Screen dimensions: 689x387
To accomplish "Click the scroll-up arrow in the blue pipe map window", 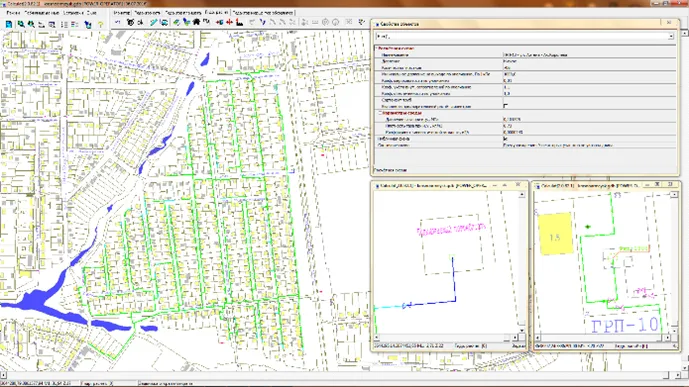I will 522,195.
